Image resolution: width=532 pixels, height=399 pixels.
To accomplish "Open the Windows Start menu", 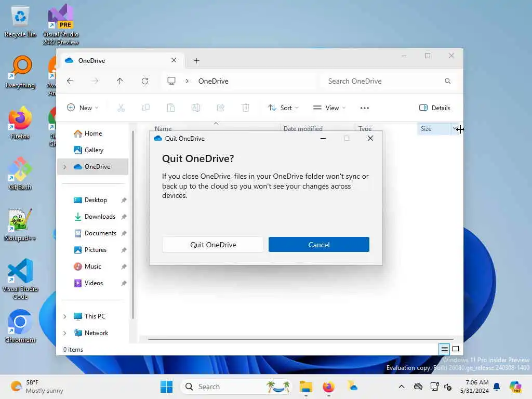I will click(x=166, y=387).
